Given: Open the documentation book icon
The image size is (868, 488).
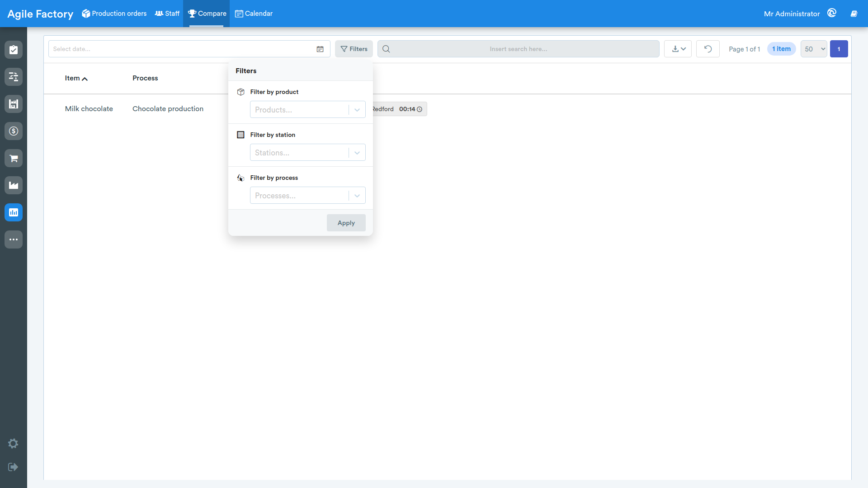Looking at the screenshot, I should [854, 14].
